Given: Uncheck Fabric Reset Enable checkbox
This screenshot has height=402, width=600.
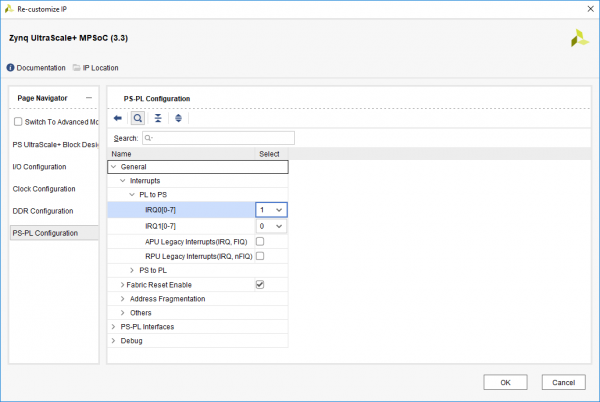Looking at the screenshot, I should [x=260, y=284].
